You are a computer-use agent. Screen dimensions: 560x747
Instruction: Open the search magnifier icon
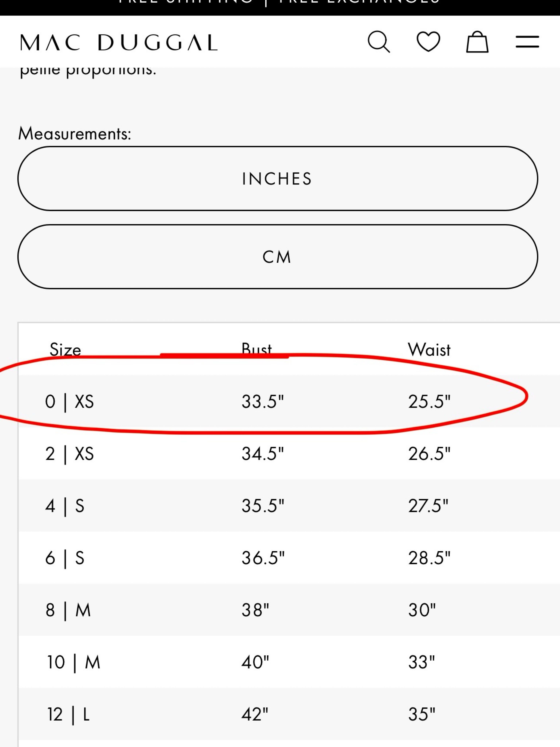(379, 42)
